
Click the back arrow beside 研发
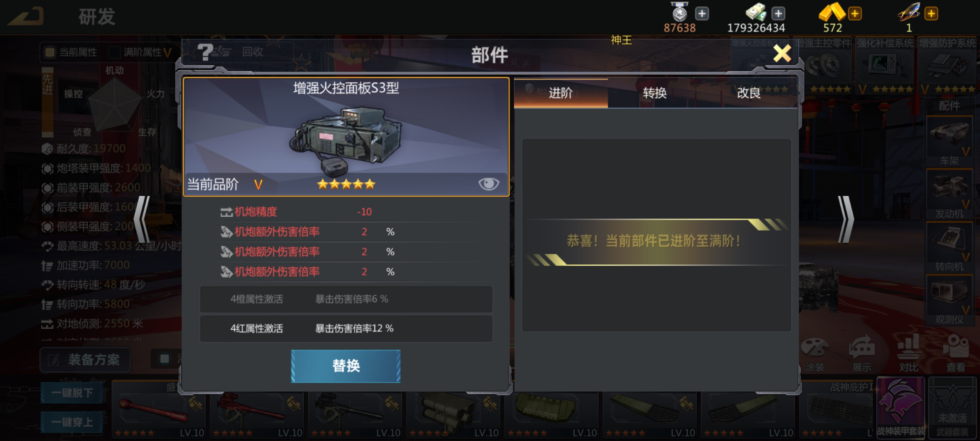coord(26,16)
